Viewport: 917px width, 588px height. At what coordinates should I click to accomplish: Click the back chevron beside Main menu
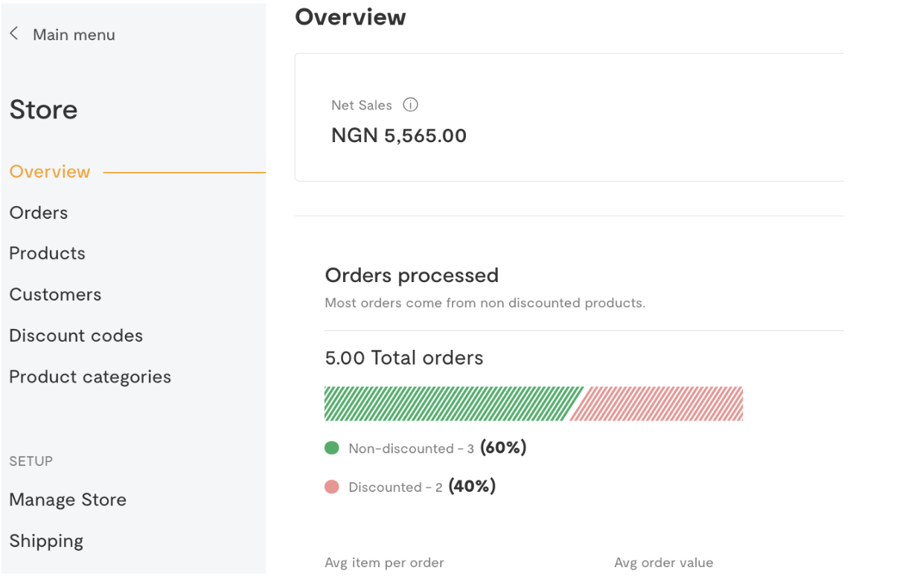14,34
